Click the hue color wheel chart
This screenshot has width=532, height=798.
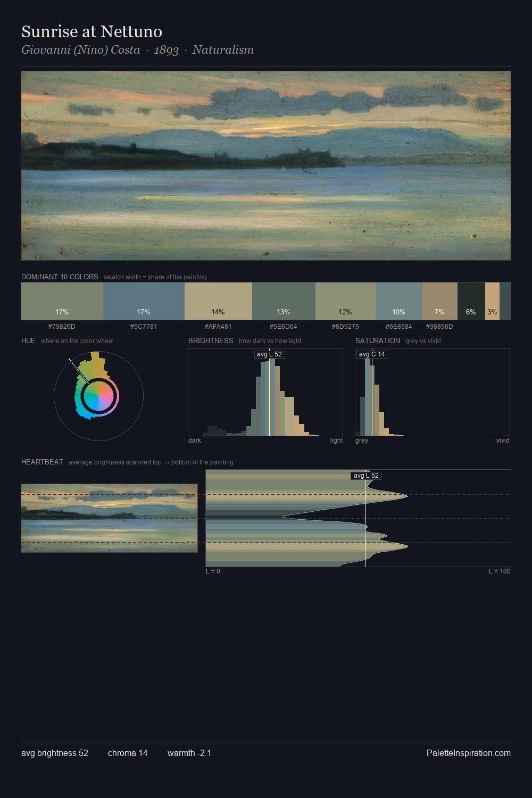pos(98,396)
